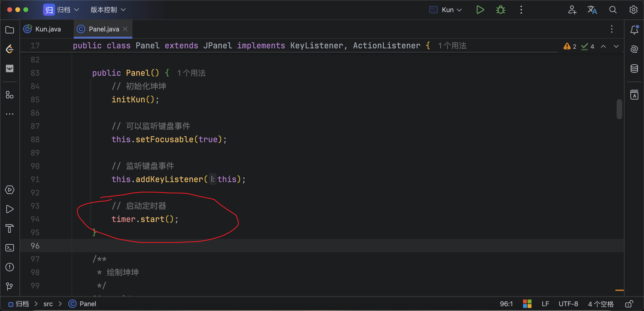Open the 版本控制 dropdown
This screenshot has height=311, width=644.
tap(108, 10)
